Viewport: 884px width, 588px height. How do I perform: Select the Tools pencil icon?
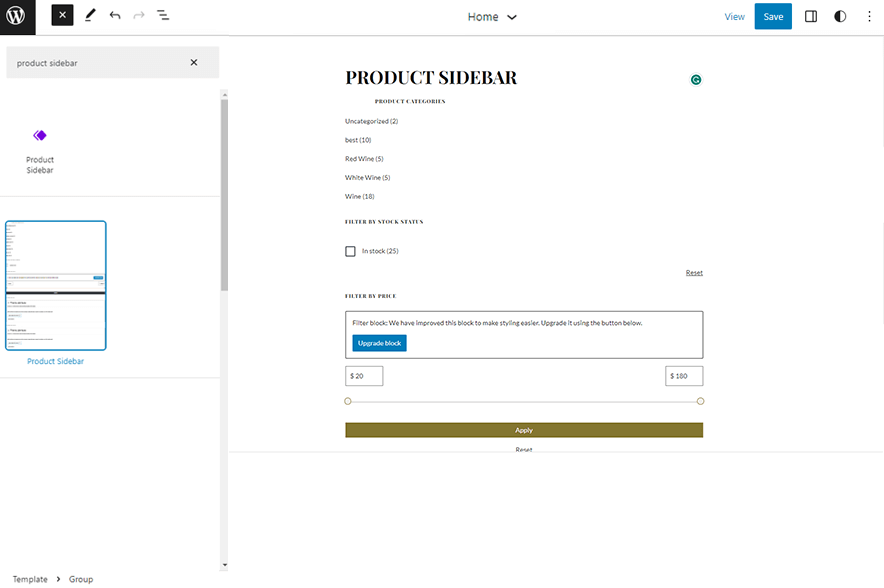click(x=89, y=15)
